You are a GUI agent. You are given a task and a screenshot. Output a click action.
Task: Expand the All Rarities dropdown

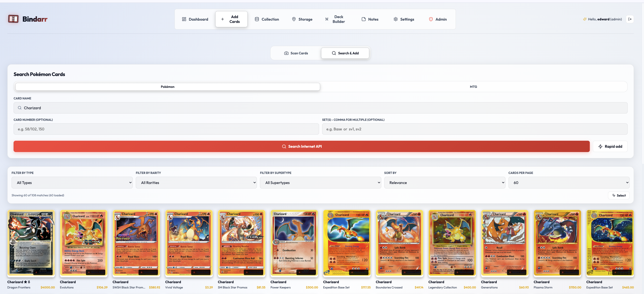tap(196, 182)
